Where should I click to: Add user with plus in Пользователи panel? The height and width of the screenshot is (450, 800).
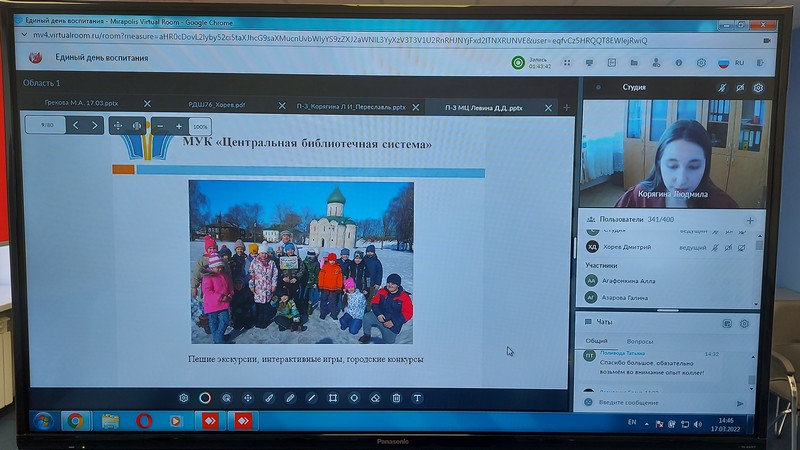coord(750,220)
